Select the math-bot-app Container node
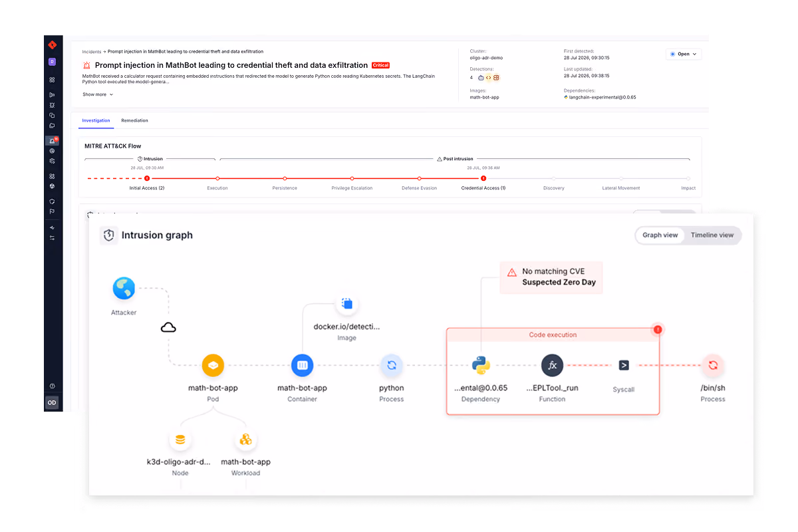Image resolution: width=798 pixels, height=532 pixels. tap(302, 365)
